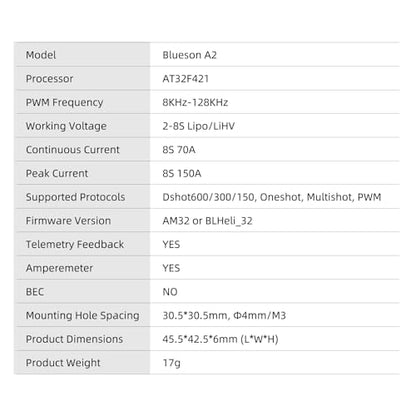Viewport: 416px width, 416px height.
Task: Select the BEC NO value
Action: (170, 292)
